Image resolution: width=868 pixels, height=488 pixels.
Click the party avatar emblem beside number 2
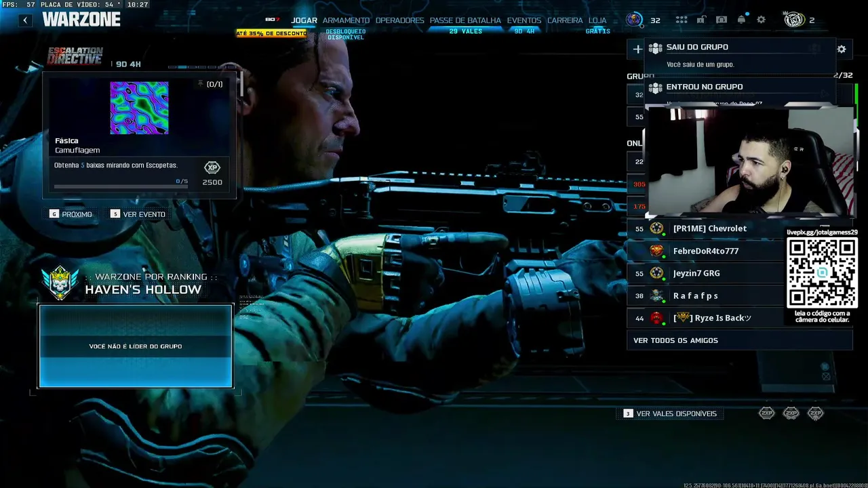point(794,20)
